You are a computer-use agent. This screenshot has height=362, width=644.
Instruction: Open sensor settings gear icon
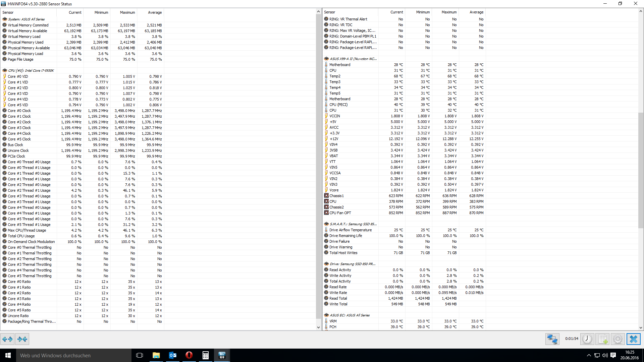tap(618, 339)
